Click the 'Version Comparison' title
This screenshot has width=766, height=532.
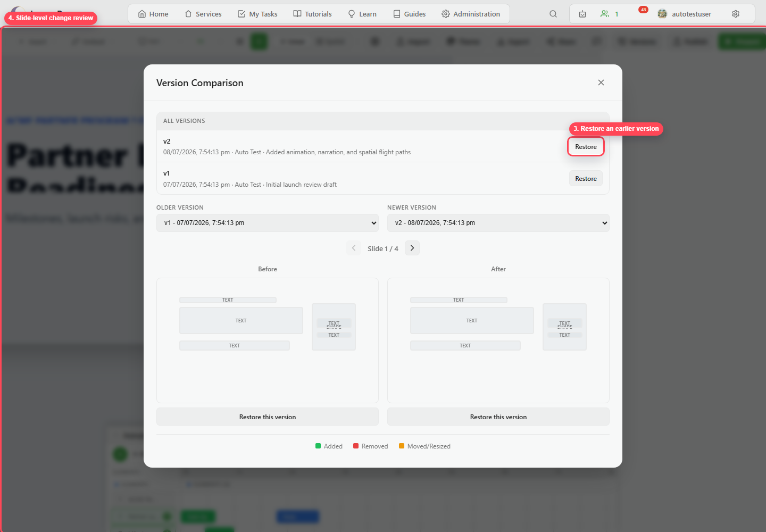coord(200,83)
